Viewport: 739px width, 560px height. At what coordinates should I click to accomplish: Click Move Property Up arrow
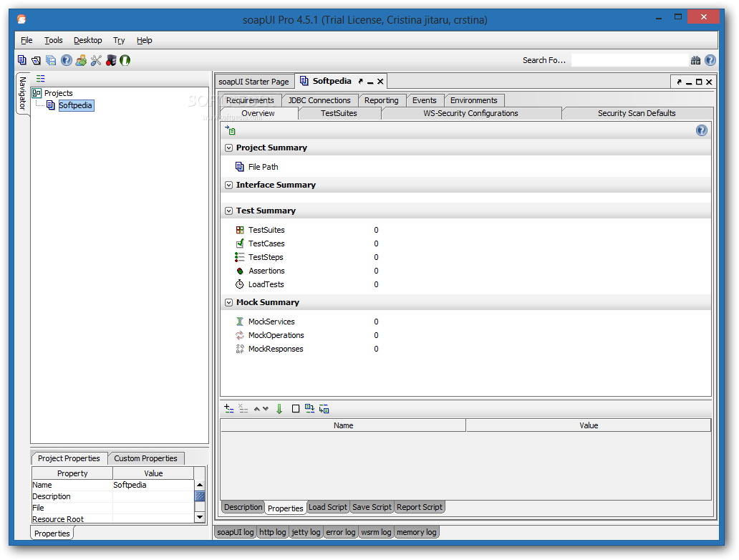[x=257, y=409]
